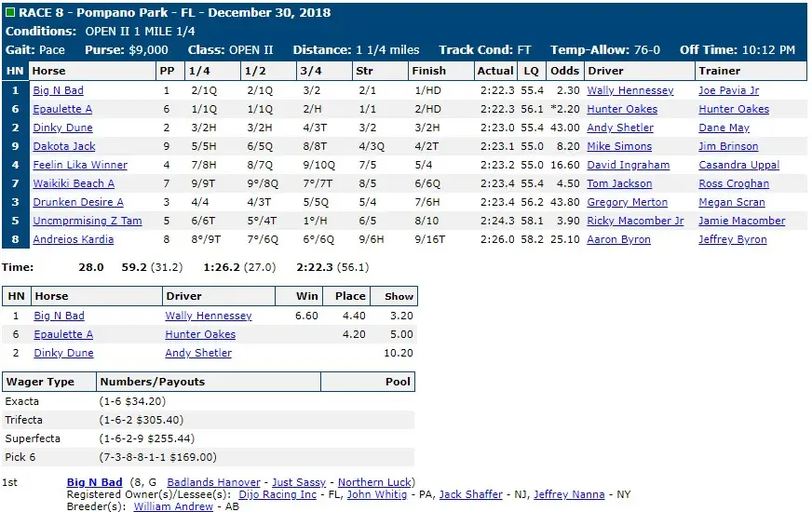Viewport: 812px width, 512px height.
Task: Select the Exacta payout (1-6 $34.20)
Action: tap(132, 401)
